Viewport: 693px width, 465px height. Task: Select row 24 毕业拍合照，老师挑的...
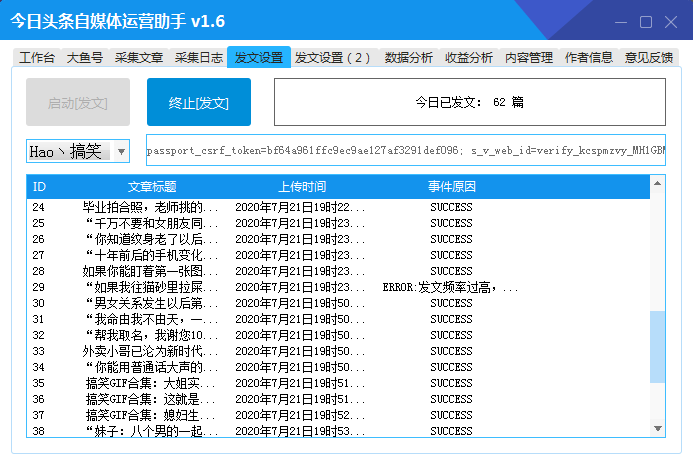pyautogui.click(x=338, y=207)
